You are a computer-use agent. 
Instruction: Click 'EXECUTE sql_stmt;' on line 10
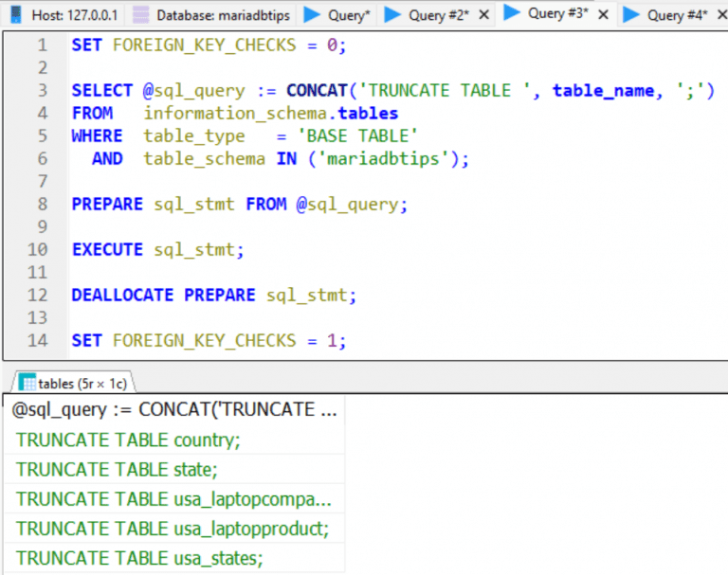tap(158, 250)
